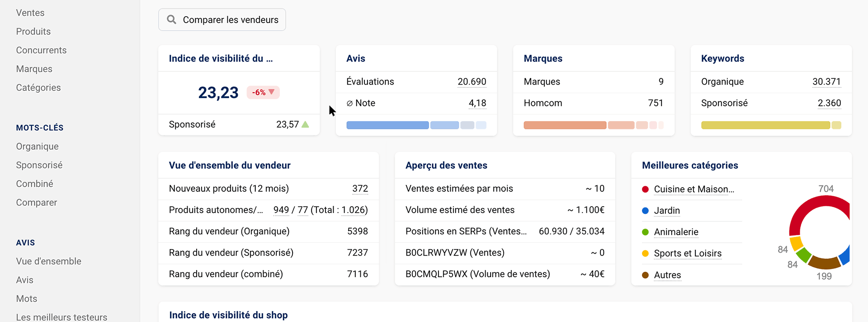The height and width of the screenshot is (322, 868).
Task: Click the Organique keywords value 30.371
Action: click(x=826, y=81)
